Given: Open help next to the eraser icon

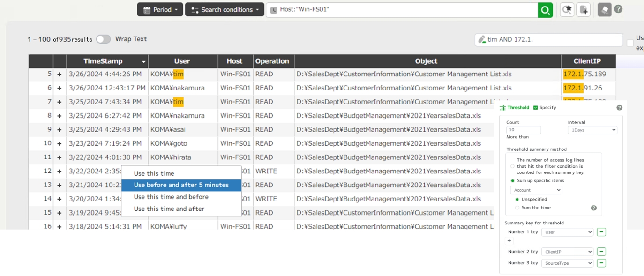Looking at the screenshot, I should click(x=618, y=9).
